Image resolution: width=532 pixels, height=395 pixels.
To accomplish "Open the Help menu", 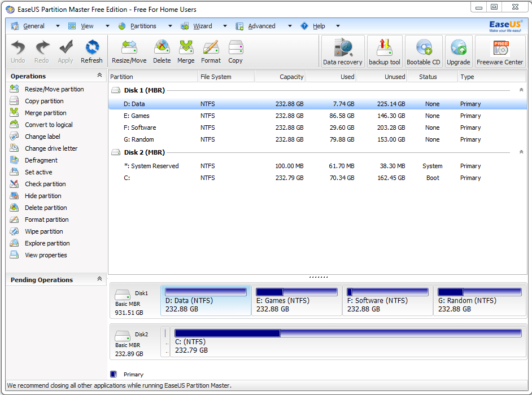I will [319, 25].
